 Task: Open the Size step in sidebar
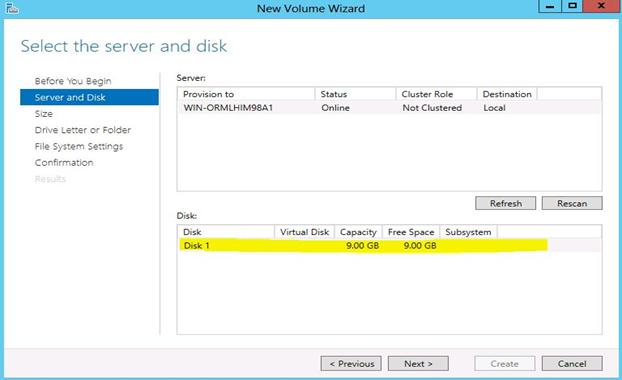pos(44,114)
